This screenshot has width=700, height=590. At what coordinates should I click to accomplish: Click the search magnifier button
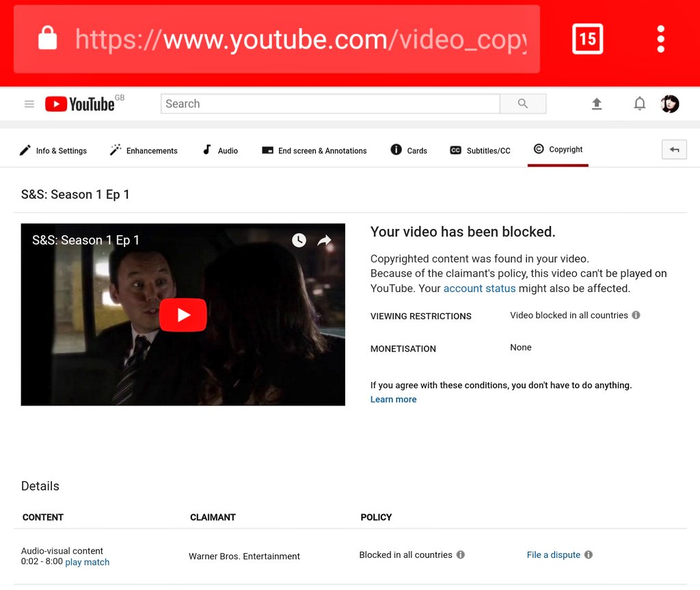pos(523,104)
